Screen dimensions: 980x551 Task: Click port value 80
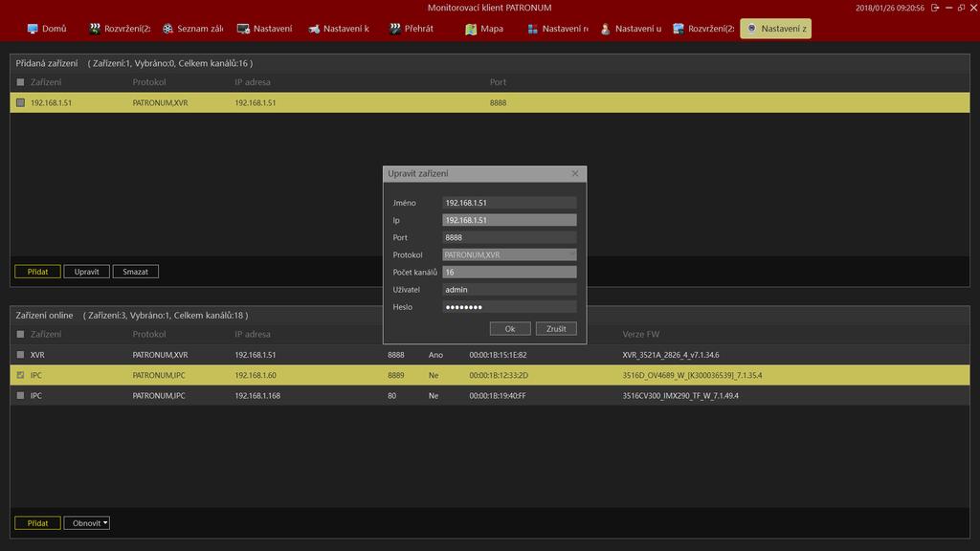(391, 396)
